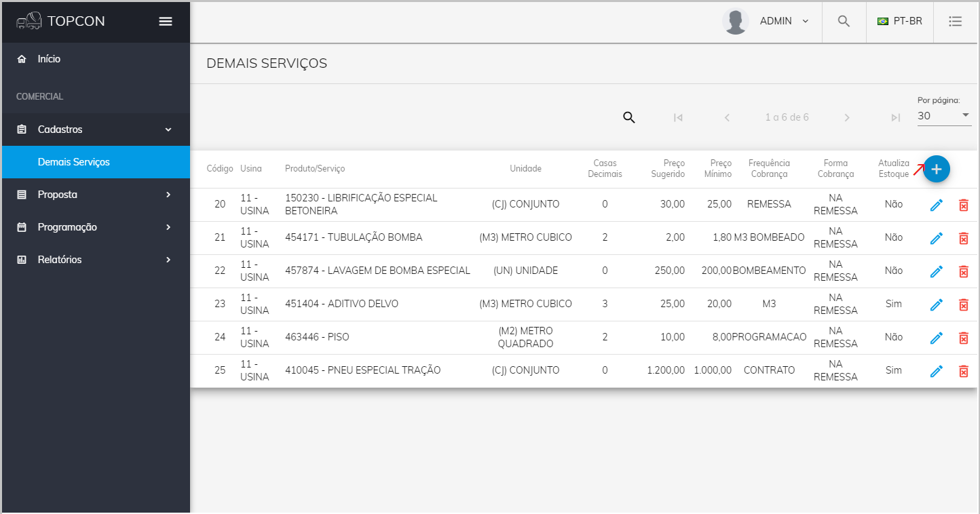Edit row 23 ADITIVO DELVO
980x514 pixels.
(937, 304)
